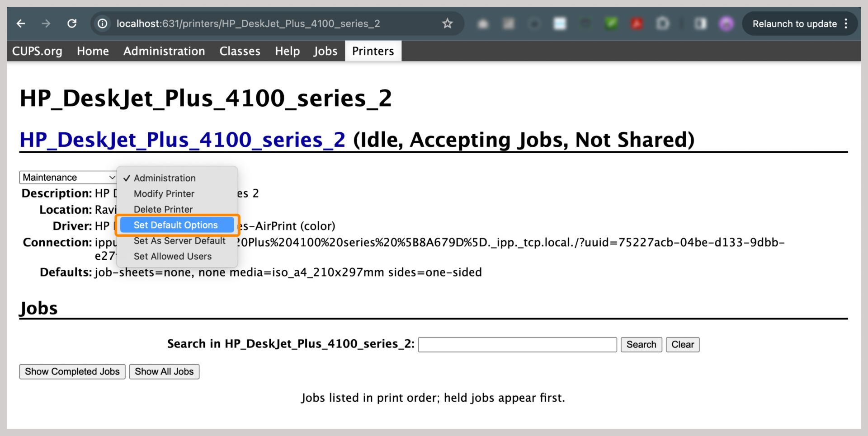Click the Location label text
868x436 pixels.
point(66,210)
